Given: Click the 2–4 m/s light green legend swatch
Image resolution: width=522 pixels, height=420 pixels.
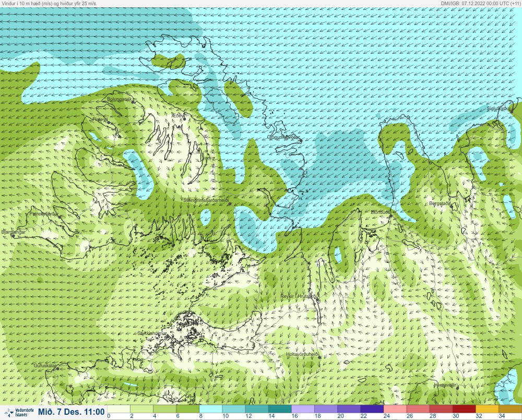Looking at the screenshot, I should (x=142, y=409).
